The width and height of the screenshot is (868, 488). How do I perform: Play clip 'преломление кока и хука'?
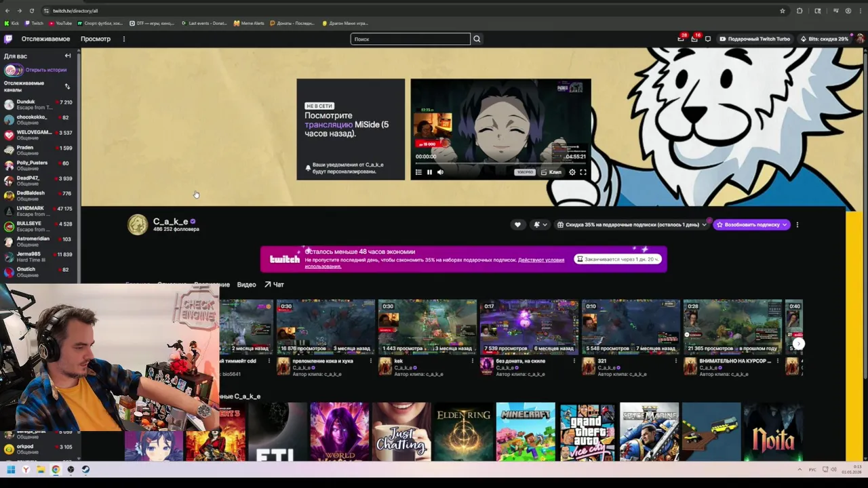point(325,327)
